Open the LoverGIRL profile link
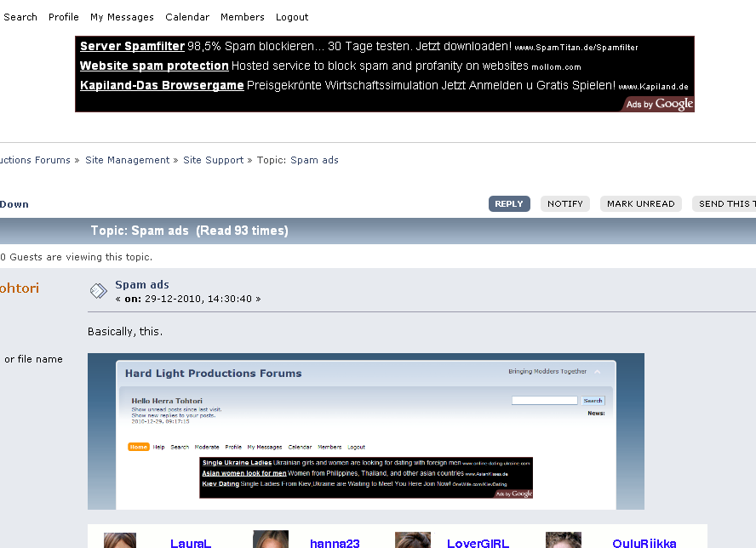The height and width of the screenshot is (548, 756). (x=478, y=543)
